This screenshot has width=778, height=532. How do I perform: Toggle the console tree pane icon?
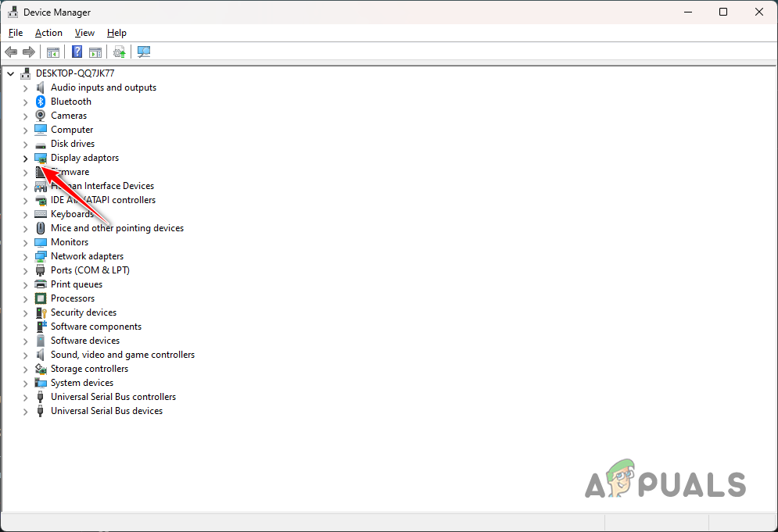click(x=53, y=52)
